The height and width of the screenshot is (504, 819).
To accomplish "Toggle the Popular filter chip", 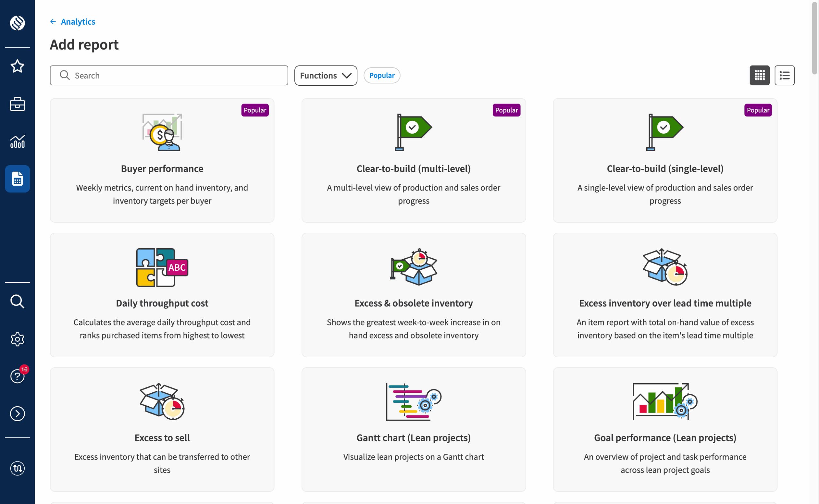I will (382, 75).
